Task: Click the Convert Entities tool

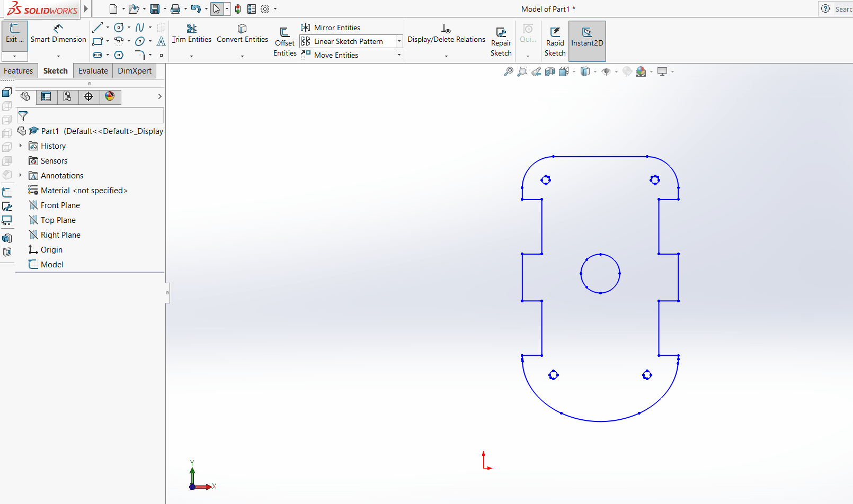Action: coord(242,33)
